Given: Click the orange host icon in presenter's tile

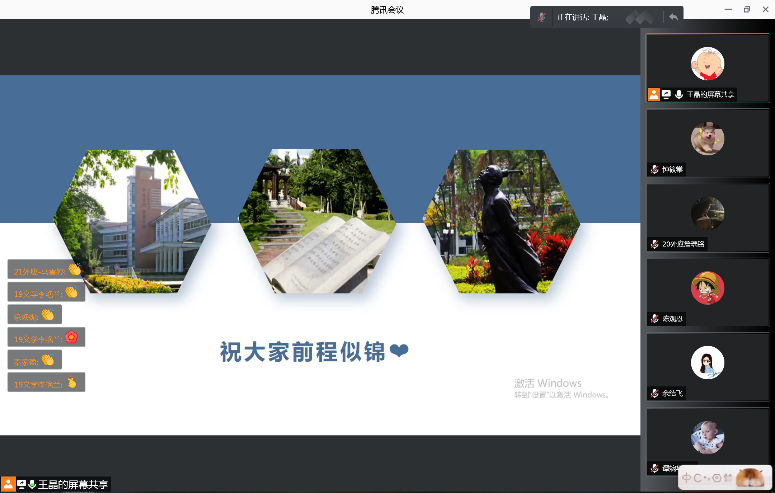Looking at the screenshot, I should [653, 94].
